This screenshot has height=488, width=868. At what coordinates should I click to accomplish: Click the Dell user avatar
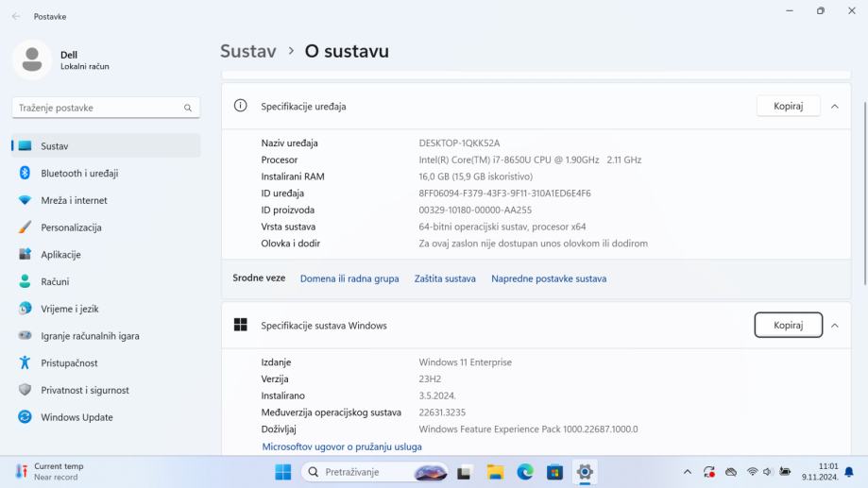32,59
